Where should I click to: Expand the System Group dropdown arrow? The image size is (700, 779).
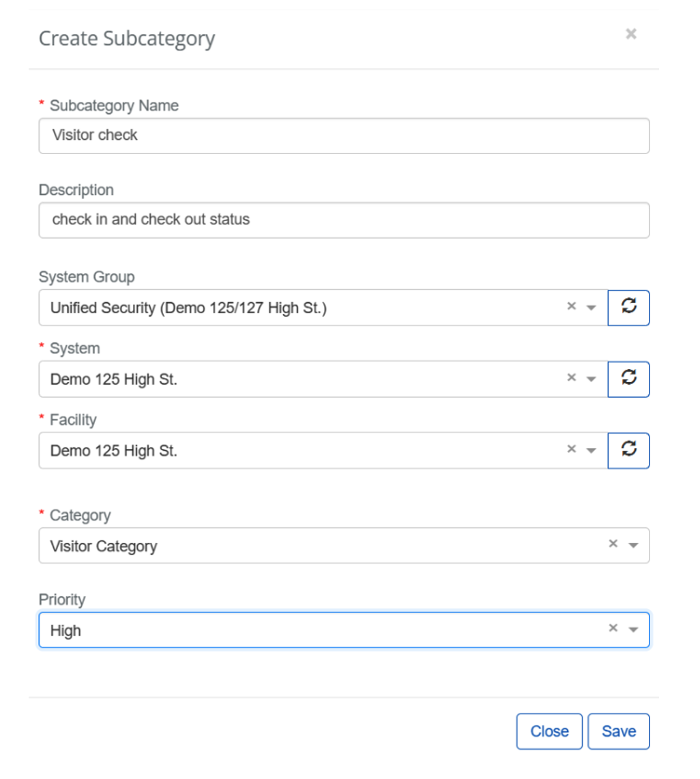[x=592, y=308]
